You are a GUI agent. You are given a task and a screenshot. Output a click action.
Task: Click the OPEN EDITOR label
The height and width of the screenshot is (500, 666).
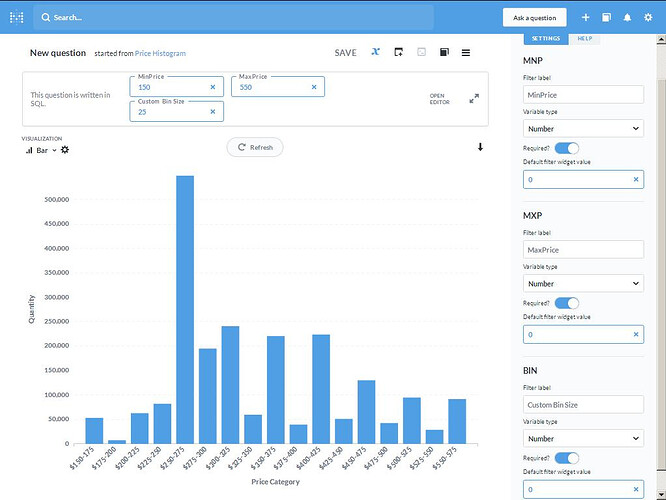439,99
